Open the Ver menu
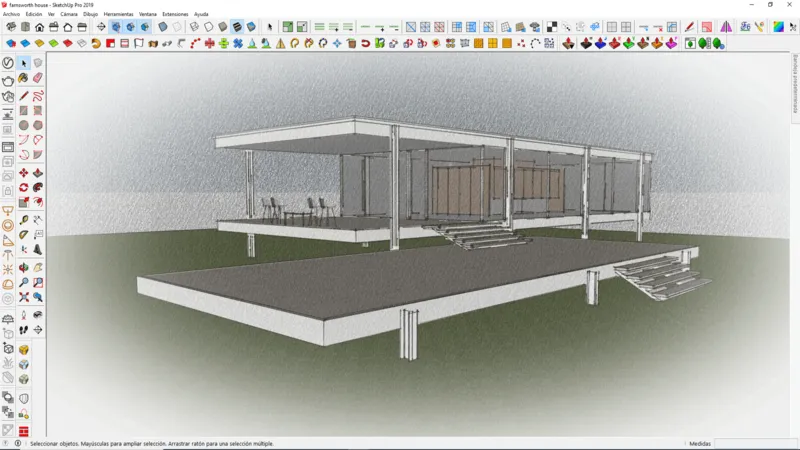Image resolution: width=800 pixels, height=450 pixels. (51, 14)
